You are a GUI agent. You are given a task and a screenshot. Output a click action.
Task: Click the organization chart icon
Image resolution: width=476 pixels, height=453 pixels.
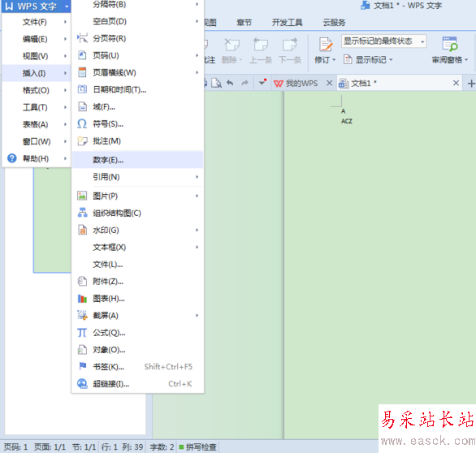point(82,213)
